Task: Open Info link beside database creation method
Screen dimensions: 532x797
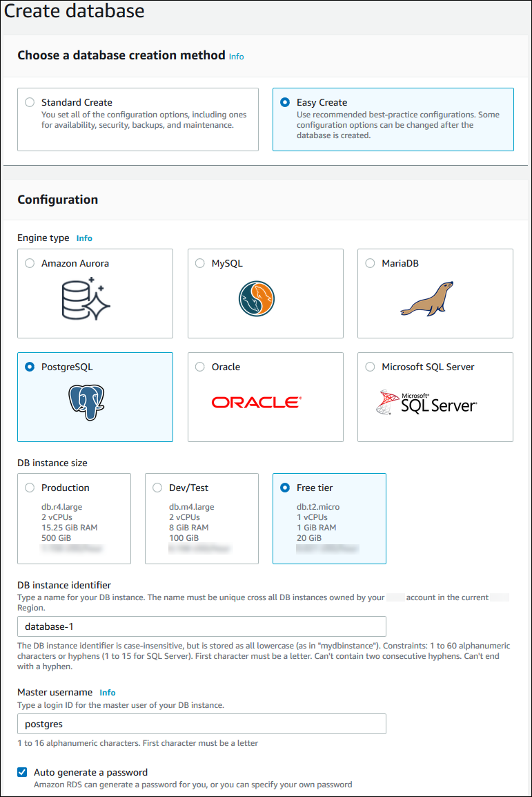Action: coord(236,57)
